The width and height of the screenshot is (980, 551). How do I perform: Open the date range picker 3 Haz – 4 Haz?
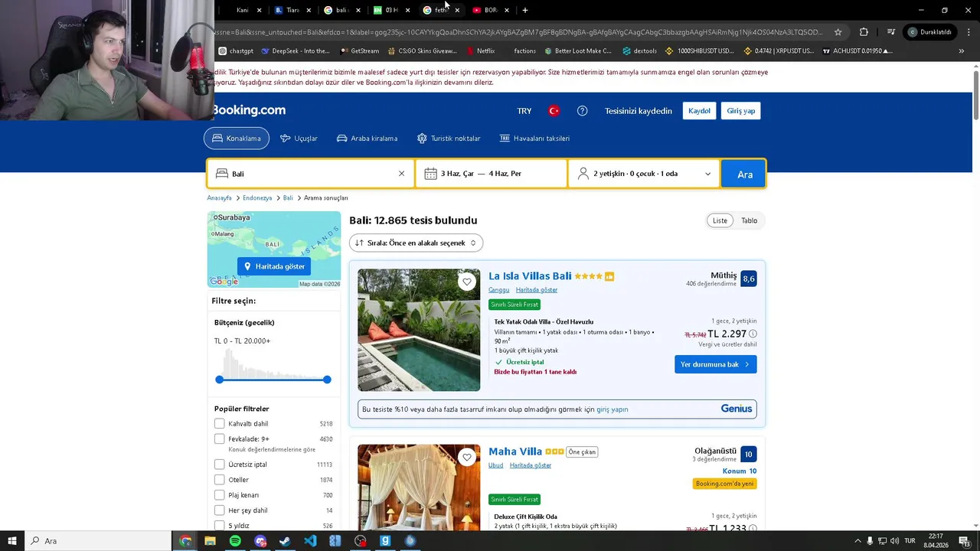point(491,174)
